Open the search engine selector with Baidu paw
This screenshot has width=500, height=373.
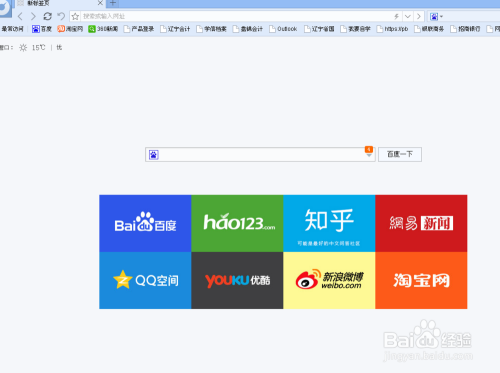click(436, 16)
